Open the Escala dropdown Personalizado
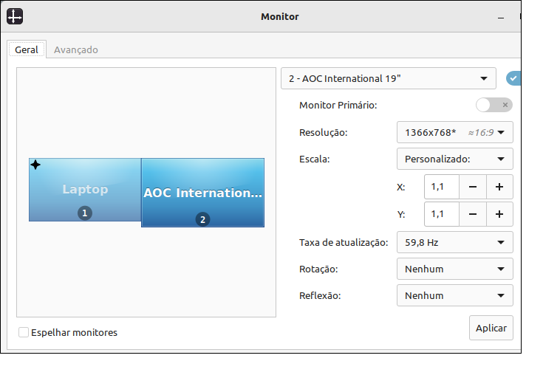560x392 pixels. click(x=454, y=159)
